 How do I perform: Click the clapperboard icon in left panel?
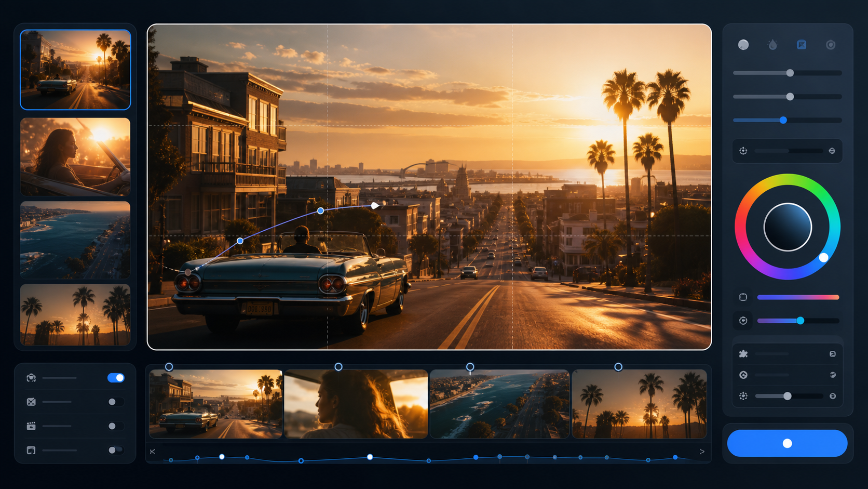coord(31,426)
